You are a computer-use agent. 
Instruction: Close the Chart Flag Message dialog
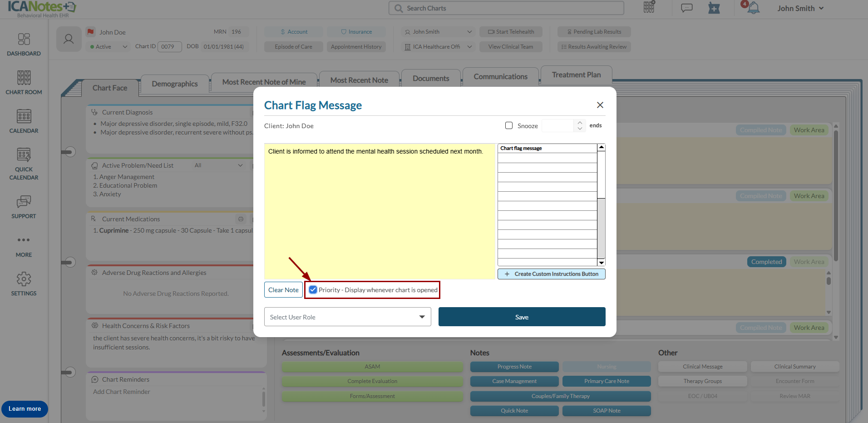pyautogui.click(x=600, y=105)
